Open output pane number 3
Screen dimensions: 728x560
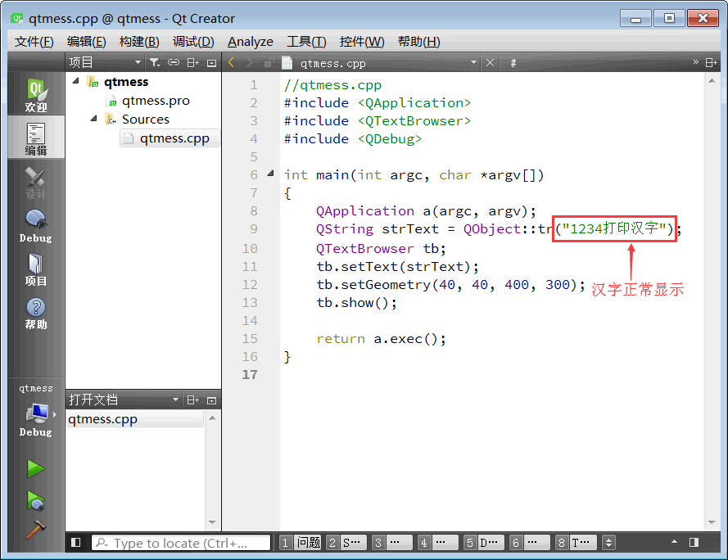(x=392, y=542)
